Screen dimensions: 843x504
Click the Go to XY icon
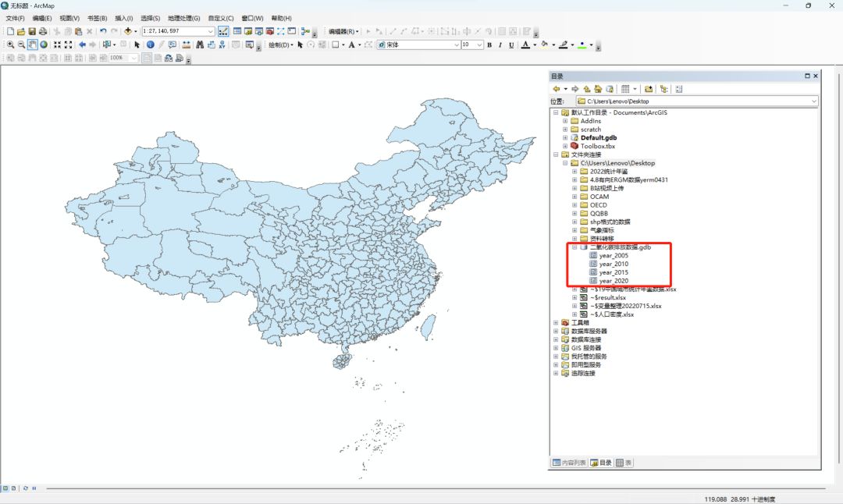tap(222, 44)
